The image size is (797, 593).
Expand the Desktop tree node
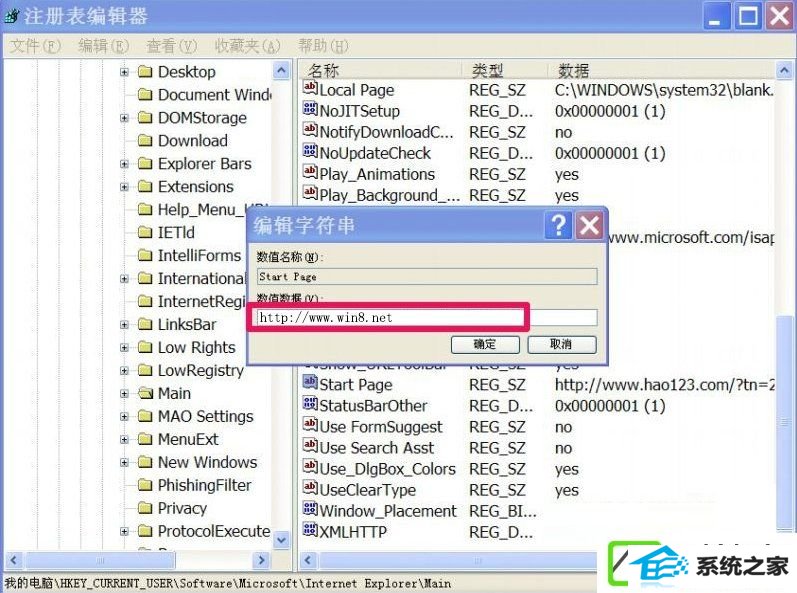coord(124,72)
